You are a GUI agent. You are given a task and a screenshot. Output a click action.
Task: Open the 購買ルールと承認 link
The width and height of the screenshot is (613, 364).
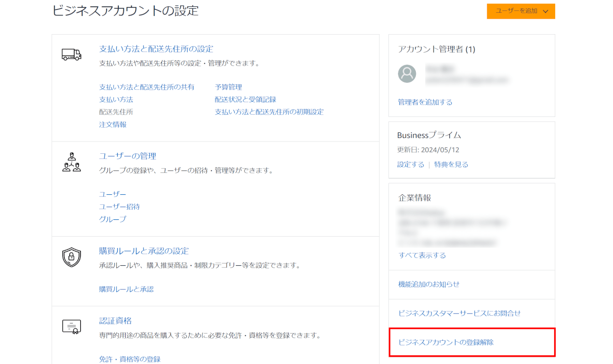[x=126, y=289]
